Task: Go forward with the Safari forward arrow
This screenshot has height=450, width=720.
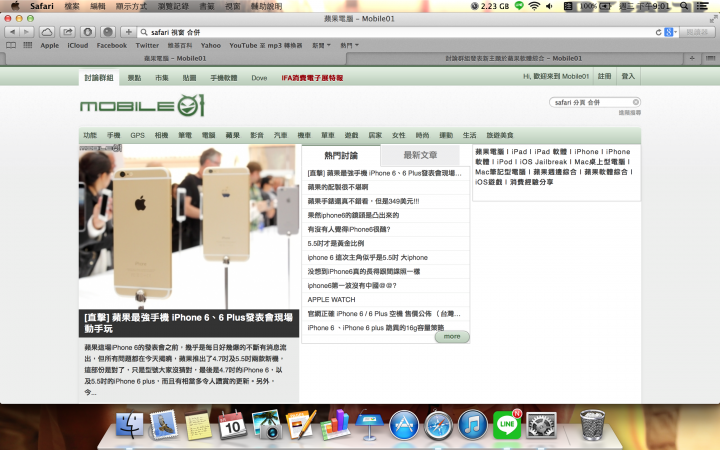Action: pos(27,32)
